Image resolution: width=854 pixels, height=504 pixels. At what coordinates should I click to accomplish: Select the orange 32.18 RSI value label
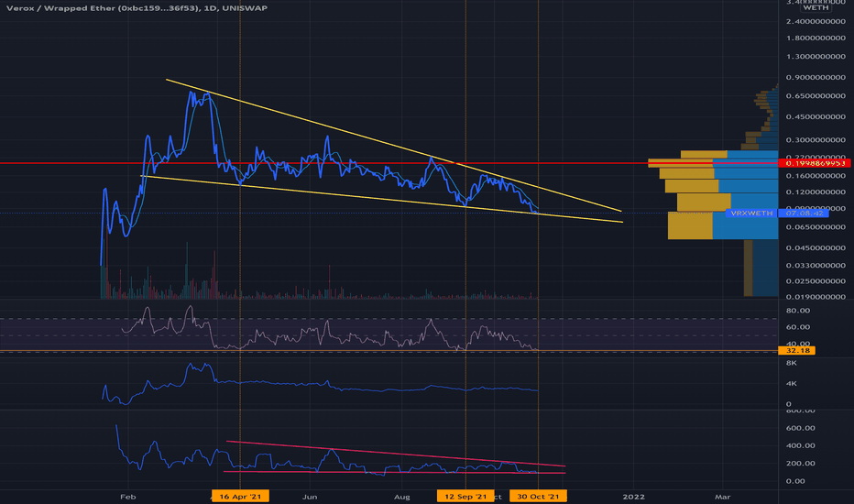pyautogui.click(x=797, y=350)
